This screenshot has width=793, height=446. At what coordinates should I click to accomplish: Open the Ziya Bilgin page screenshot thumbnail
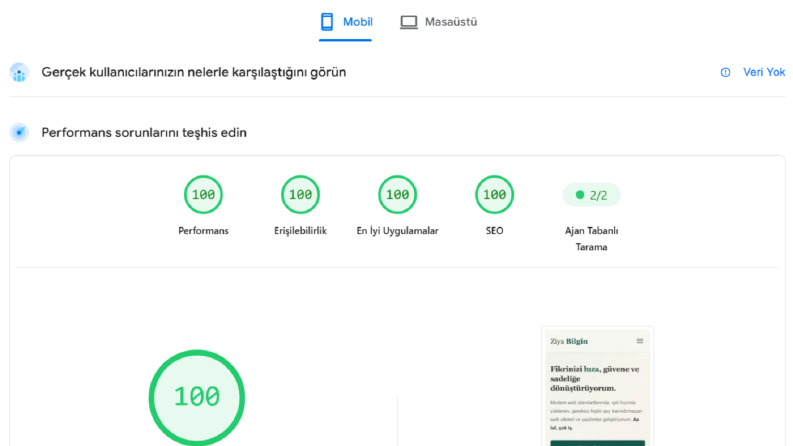pyautogui.click(x=597, y=386)
